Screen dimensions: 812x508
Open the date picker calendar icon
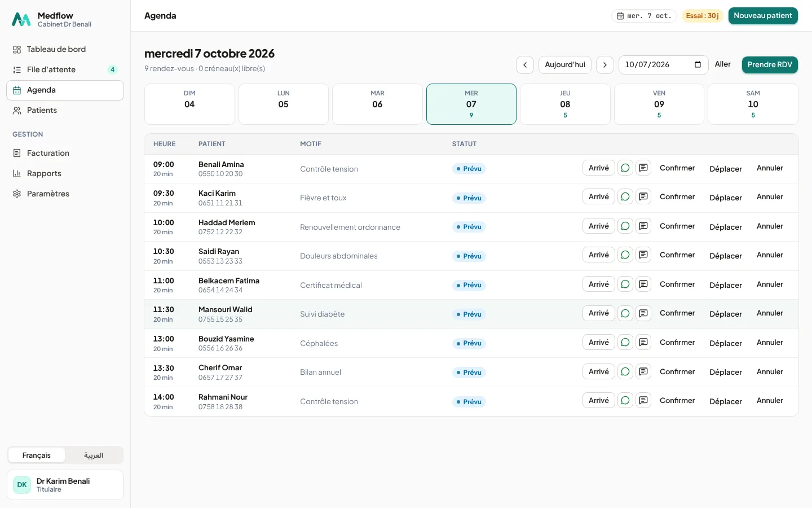[698, 65]
